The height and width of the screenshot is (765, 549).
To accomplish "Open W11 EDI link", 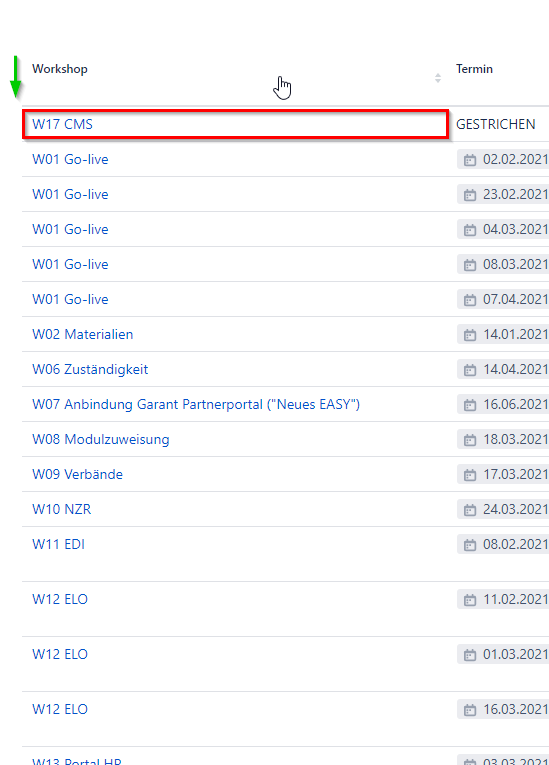I will pos(59,544).
